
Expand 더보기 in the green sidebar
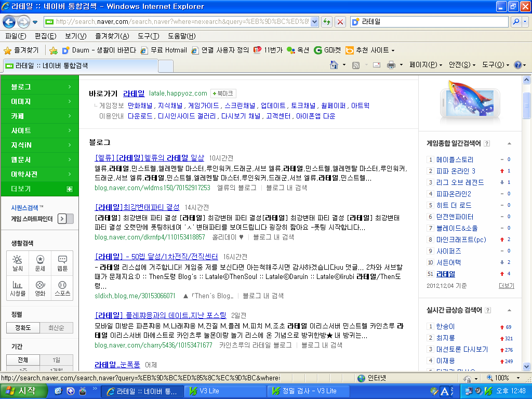point(40,189)
